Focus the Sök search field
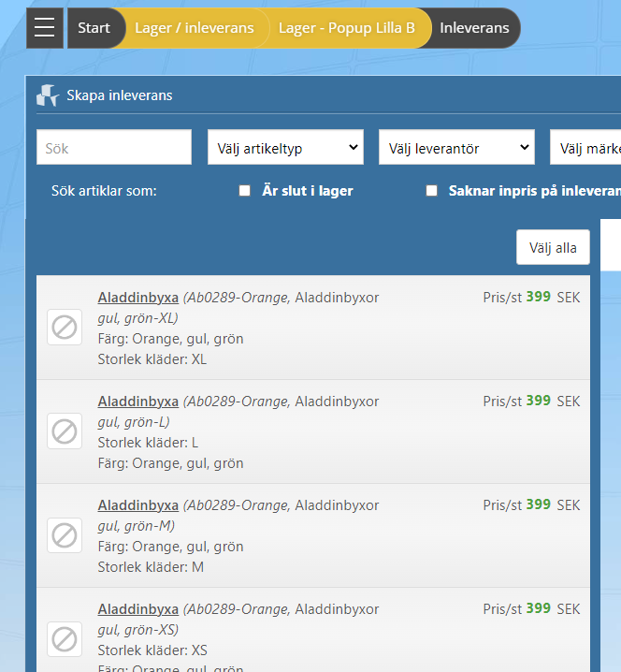The height and width of the screenshot is (672, 621). 114,147
